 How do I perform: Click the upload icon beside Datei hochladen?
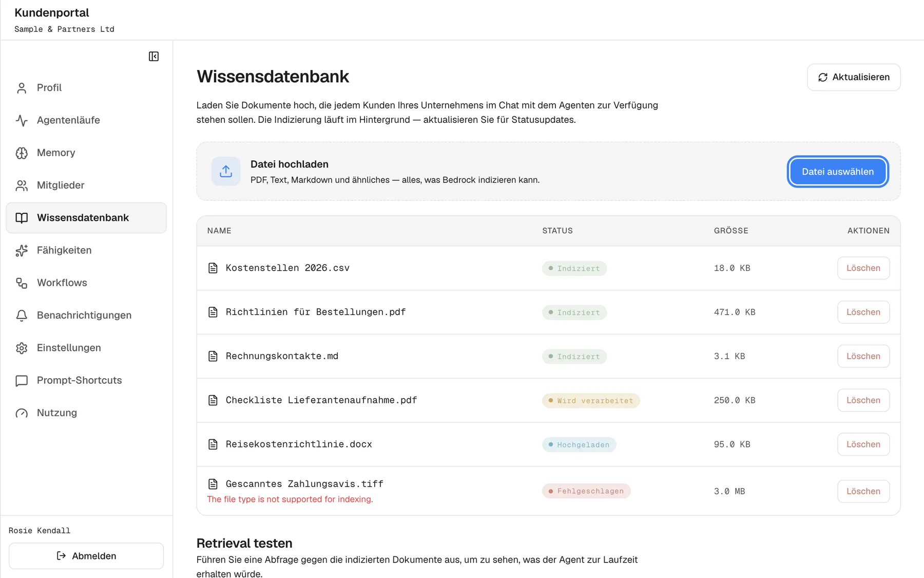[x=226, y=171]
